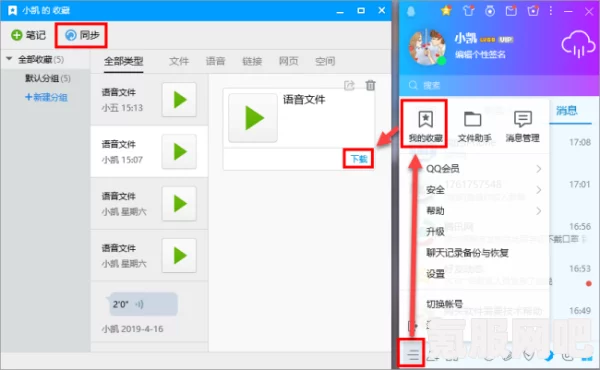This screenshot has width=600, height=370.
Task: Play the voice file from 小凯 15:07
Action: (x=179, y=152)
